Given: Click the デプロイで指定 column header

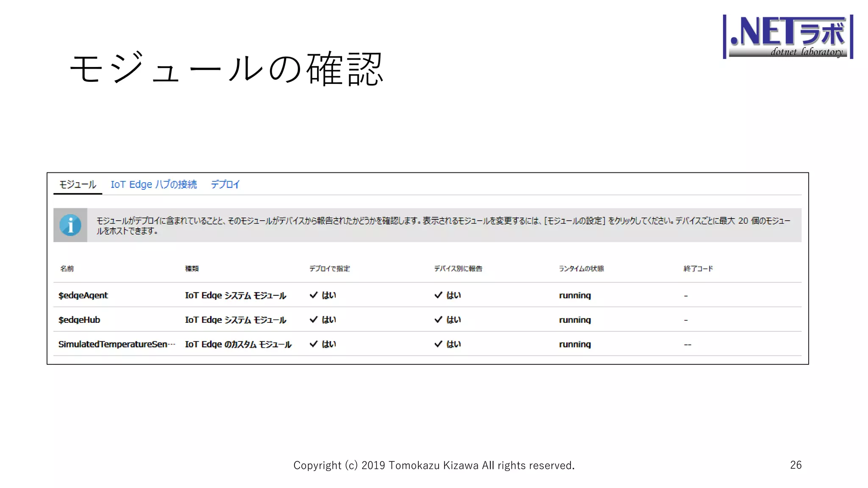Looking at the screenshot, I should coord(330,269).
